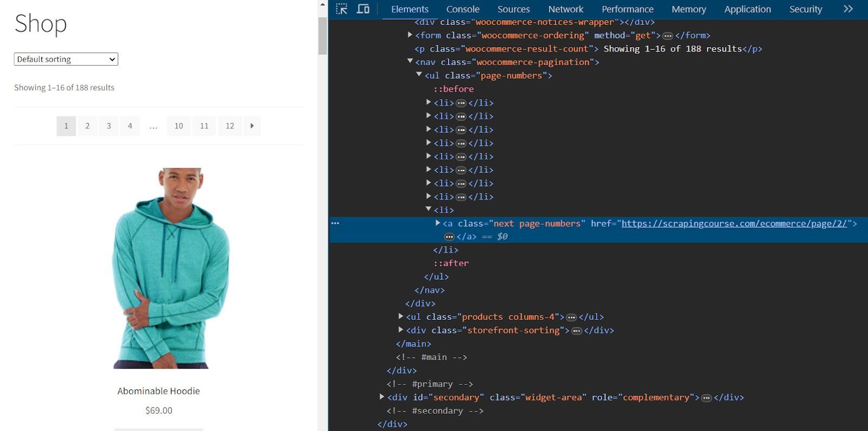Image resolution: width=868 pixels, height=431 pixels.
Task: Select the ::before pseudo-element row
Action: [454, 89]
